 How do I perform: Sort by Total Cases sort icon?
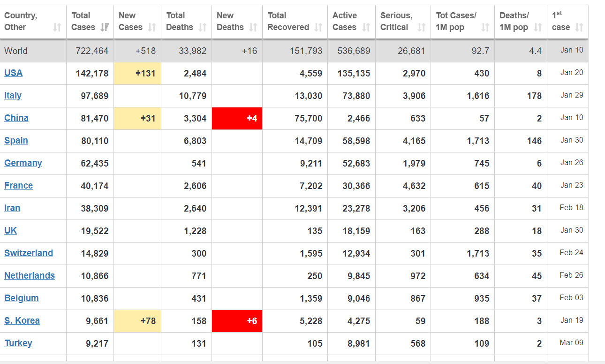coord(105,28)
